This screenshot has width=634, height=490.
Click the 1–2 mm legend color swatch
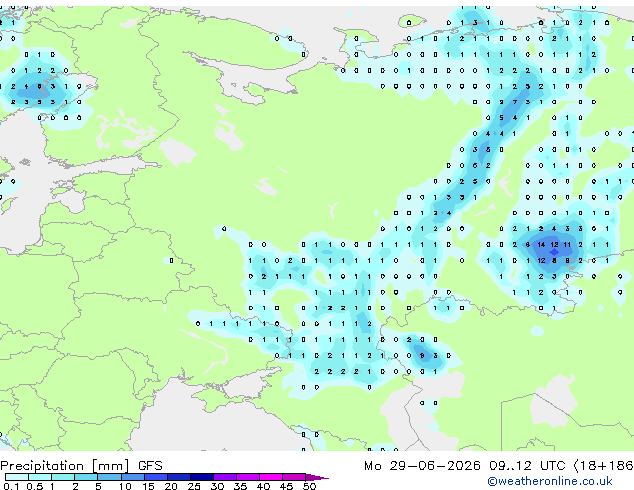point(63,477)
